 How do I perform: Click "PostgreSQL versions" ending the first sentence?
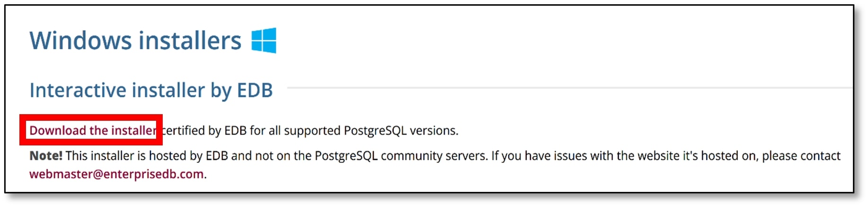[x=400, y=130]
